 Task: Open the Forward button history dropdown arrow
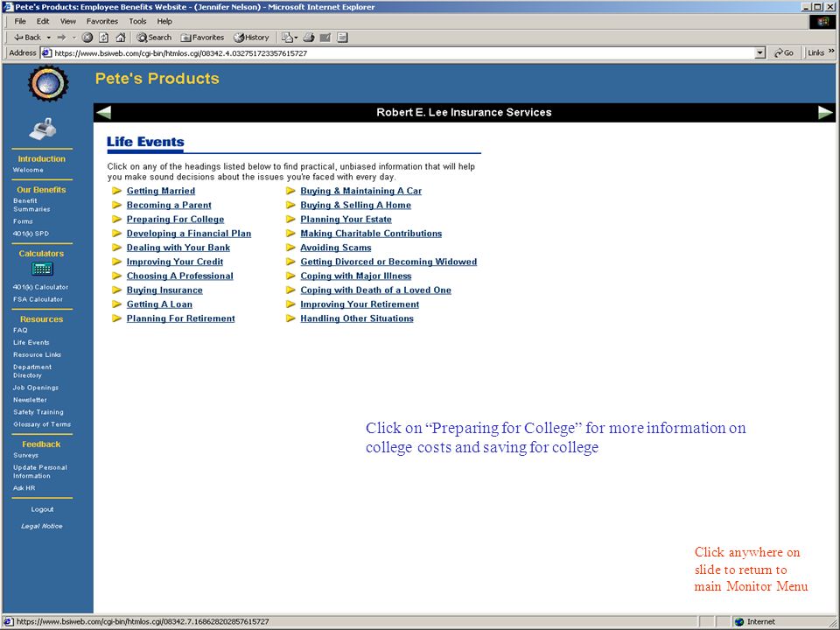coord(73,38)
